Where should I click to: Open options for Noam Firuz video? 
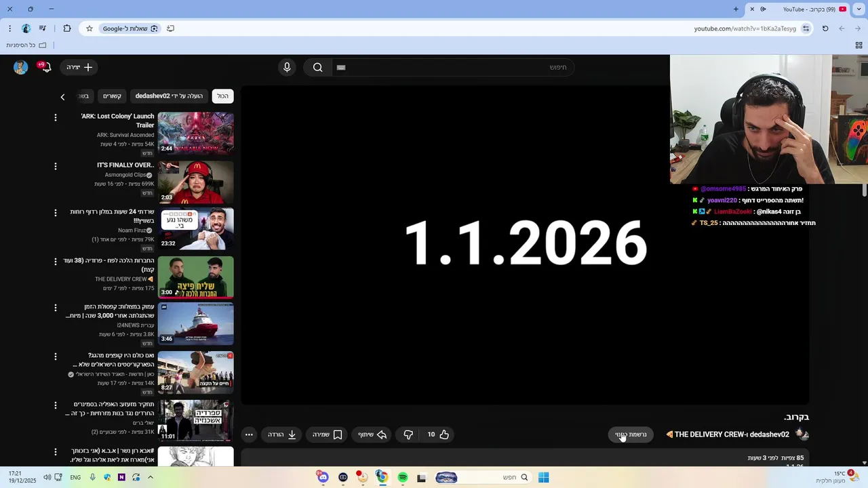pos(56,213)
